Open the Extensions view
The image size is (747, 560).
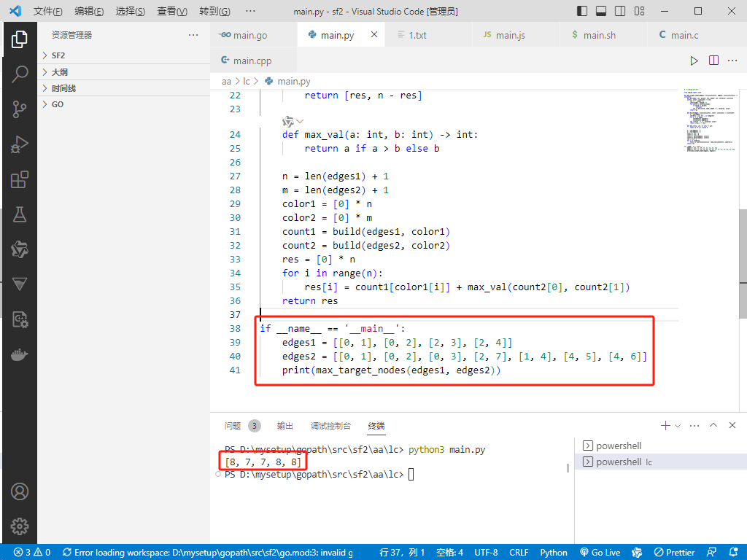pyautogui.click(x=20, y=179)
